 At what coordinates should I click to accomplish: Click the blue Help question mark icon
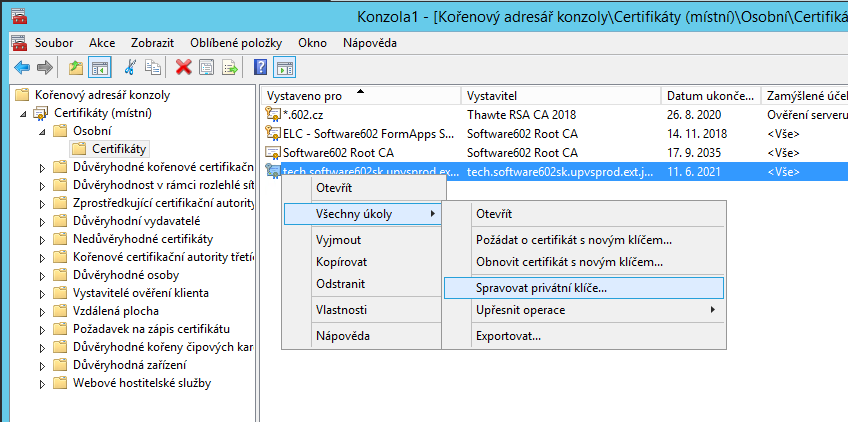click(260, 68)
